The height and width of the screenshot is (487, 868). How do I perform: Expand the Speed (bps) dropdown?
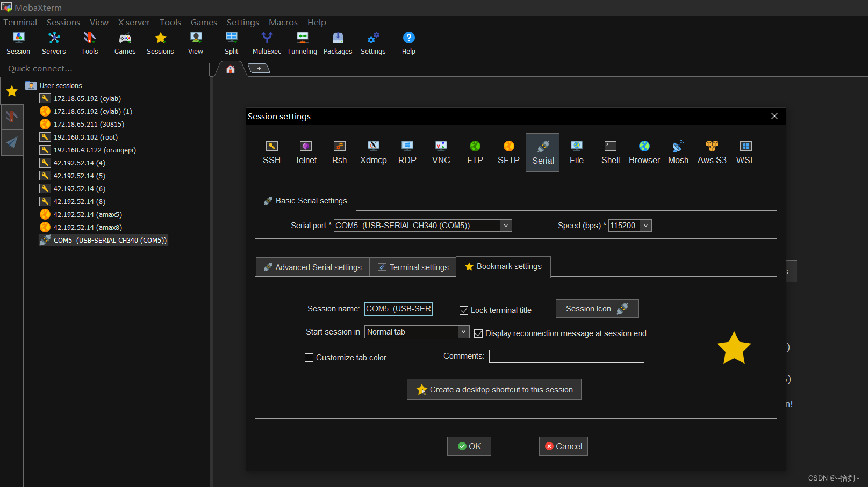point(645,226)
